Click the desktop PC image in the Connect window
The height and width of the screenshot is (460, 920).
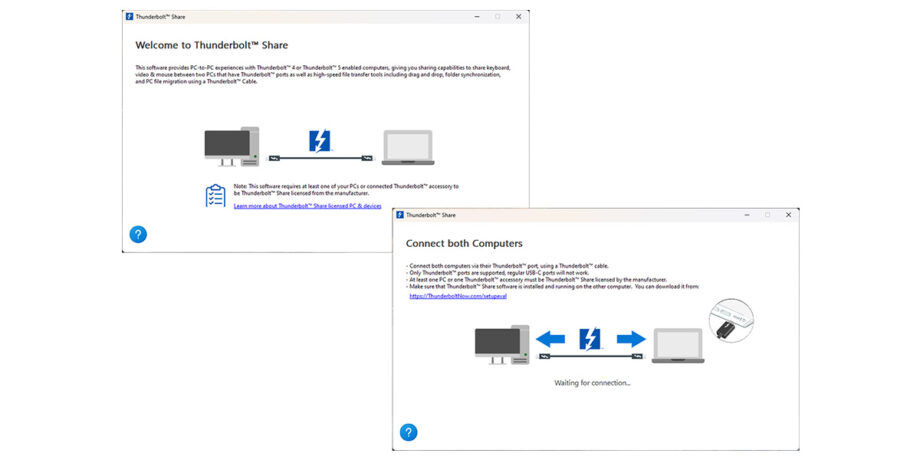pos(501,345)
